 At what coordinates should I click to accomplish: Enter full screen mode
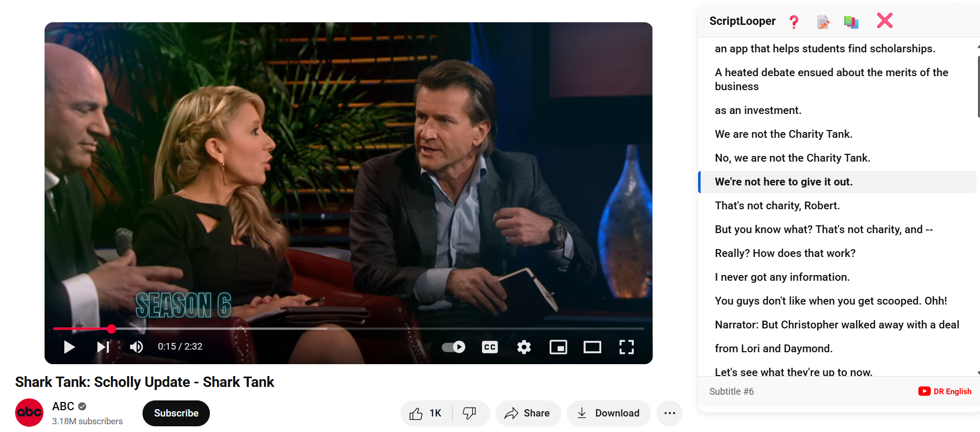click(627, 347)
